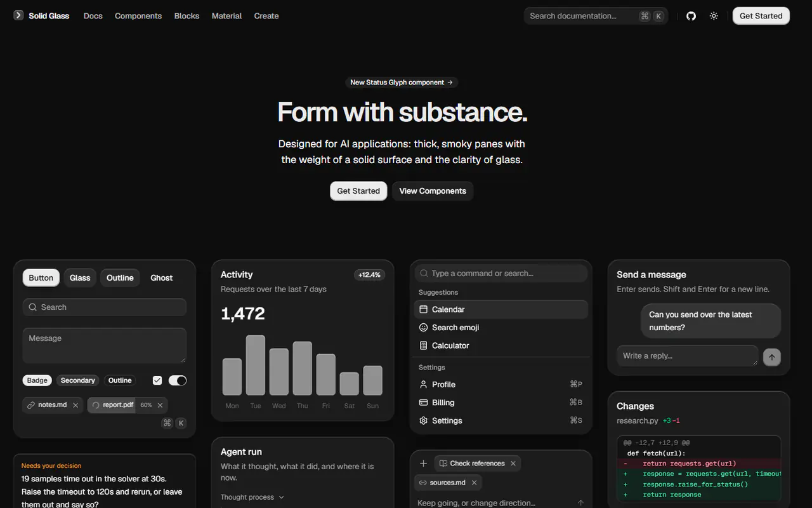This screenshot has width=812, height=508.
Task: Turn off the toggle switch in components card
Action: pyautogui.click(x=178, y=380)
